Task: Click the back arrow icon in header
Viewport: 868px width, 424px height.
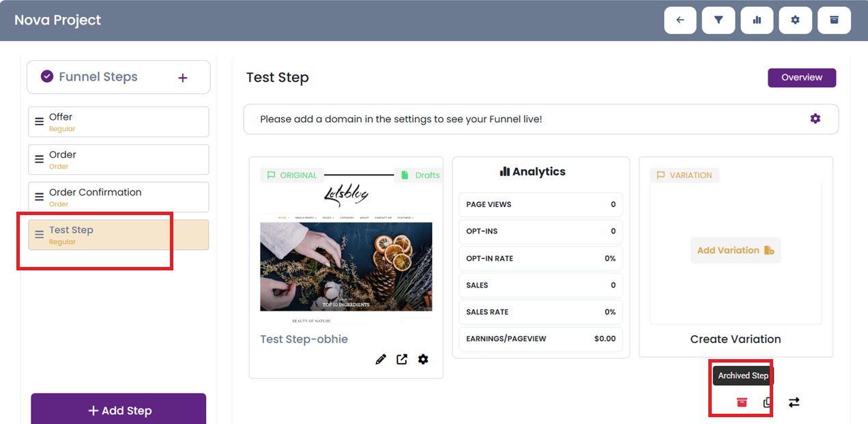Action: click(680, 20)
